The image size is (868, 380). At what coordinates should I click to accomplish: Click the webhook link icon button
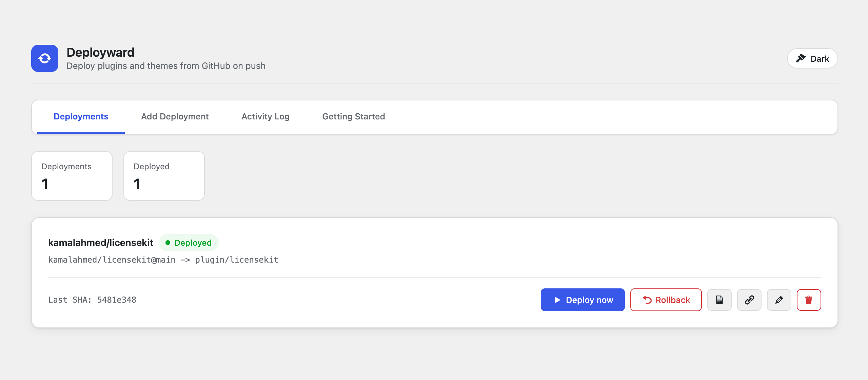coord(749,300)
